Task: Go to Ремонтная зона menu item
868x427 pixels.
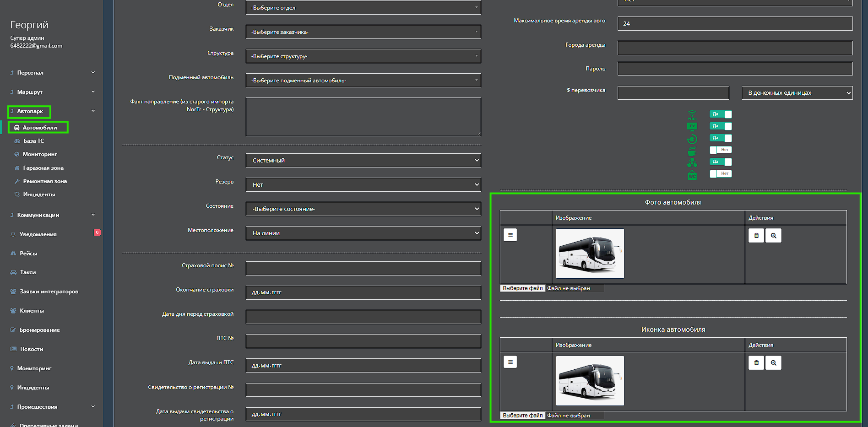Action: point(44,181)
